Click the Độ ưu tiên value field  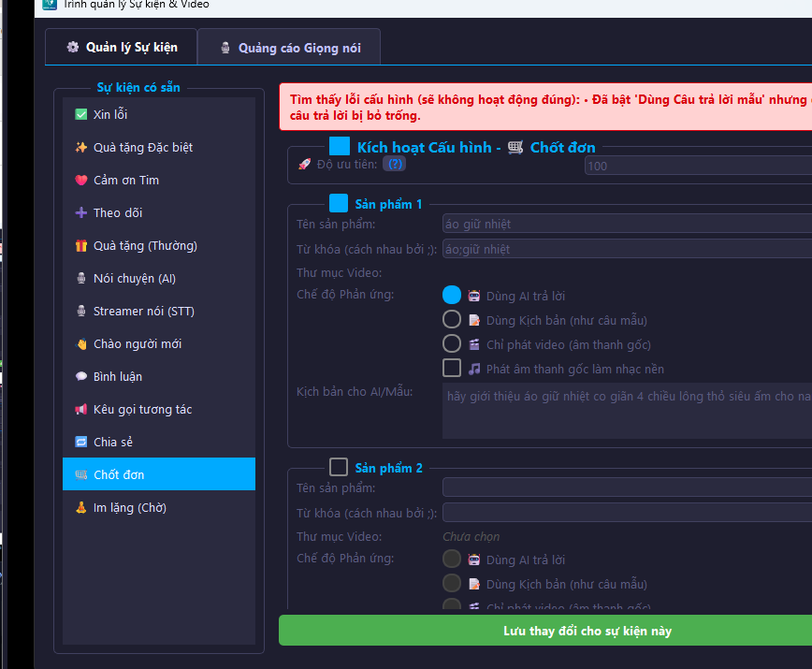pyautogui.click(x=697, y=166)
